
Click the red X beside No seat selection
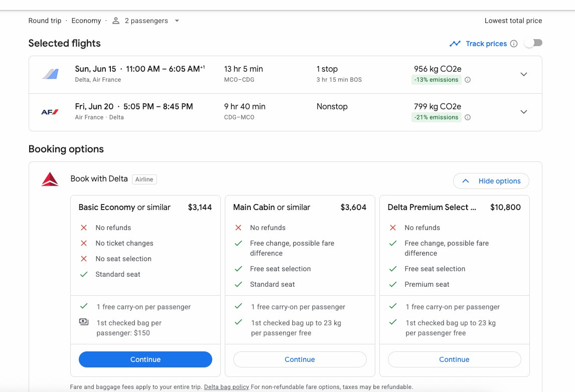click(84, 259)
